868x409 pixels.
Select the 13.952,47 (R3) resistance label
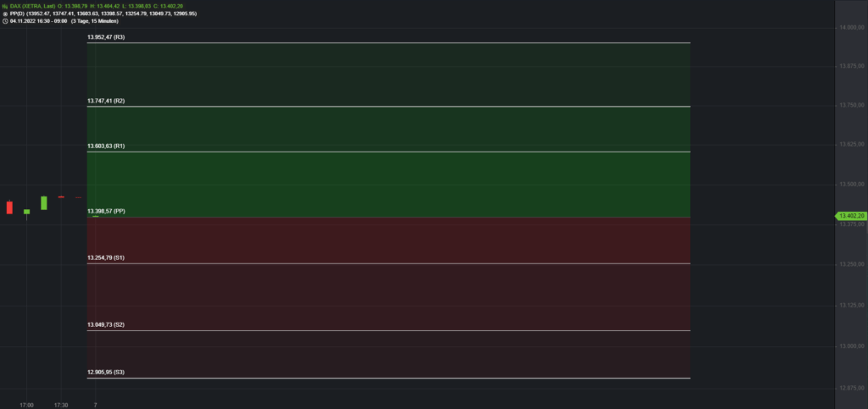pos(106,38)
